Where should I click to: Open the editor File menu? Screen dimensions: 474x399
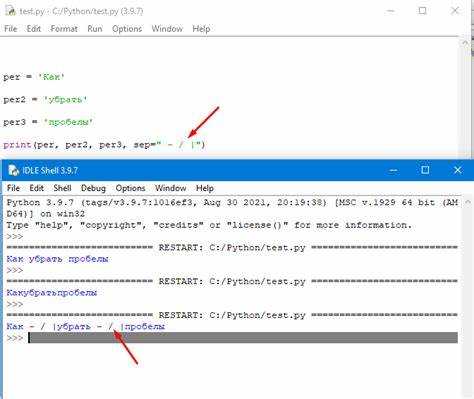click(x=11, y=29)
